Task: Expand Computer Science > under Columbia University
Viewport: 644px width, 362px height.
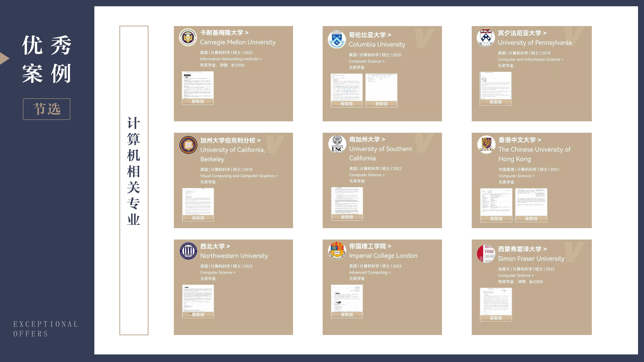Action: (366, 61)
